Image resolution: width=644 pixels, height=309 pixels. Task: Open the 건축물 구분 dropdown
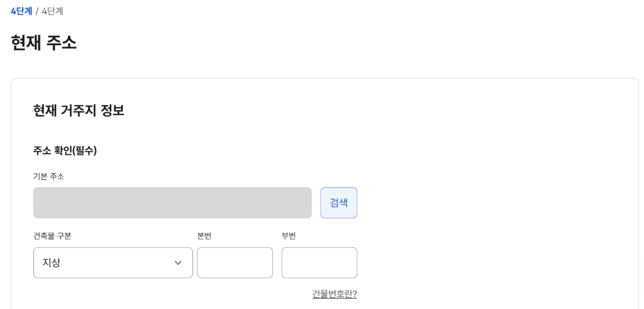point(113,262)
